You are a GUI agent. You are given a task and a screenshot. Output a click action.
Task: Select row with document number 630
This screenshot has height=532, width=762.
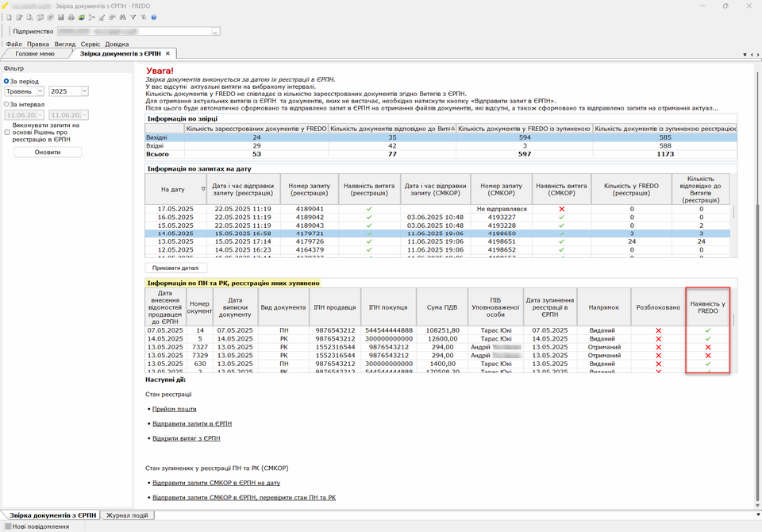pyautogui.click(x=438, y=364)
